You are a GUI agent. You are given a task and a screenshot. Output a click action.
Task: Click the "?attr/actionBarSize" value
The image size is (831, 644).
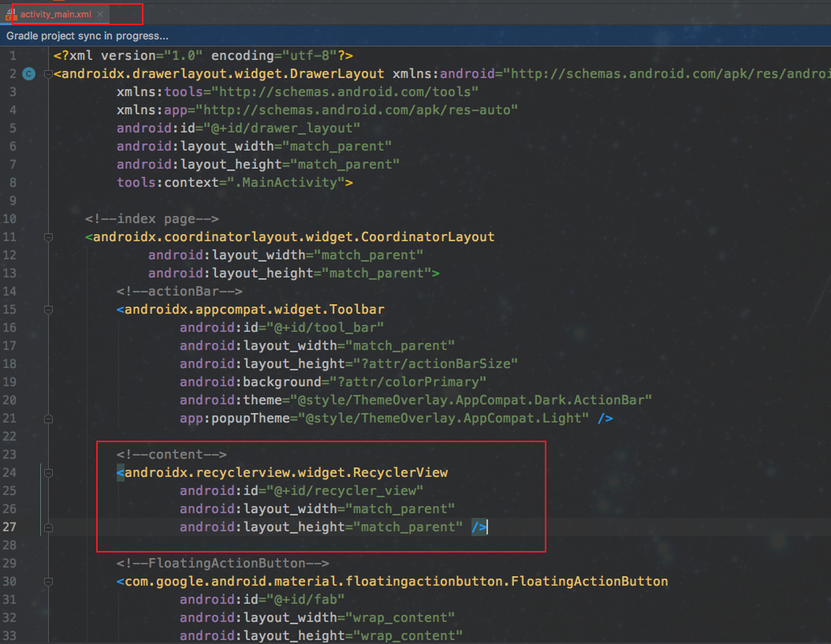click(435, 364)
